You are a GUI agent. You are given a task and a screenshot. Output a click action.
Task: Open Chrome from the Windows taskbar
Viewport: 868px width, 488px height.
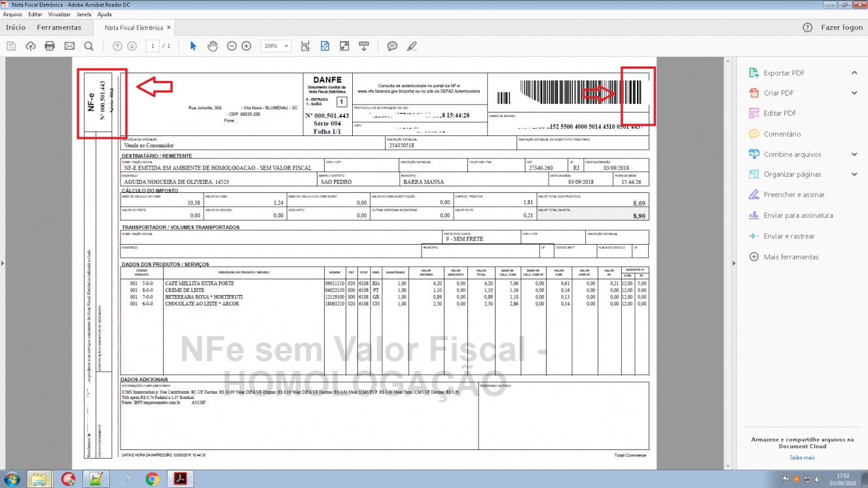[152, 479]
